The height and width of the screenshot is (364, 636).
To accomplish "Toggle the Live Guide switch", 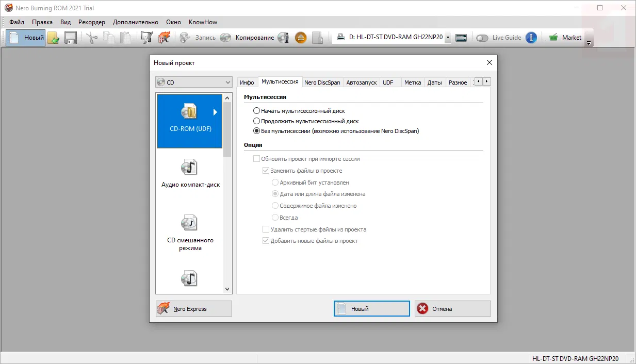I will tap(482, 38).
